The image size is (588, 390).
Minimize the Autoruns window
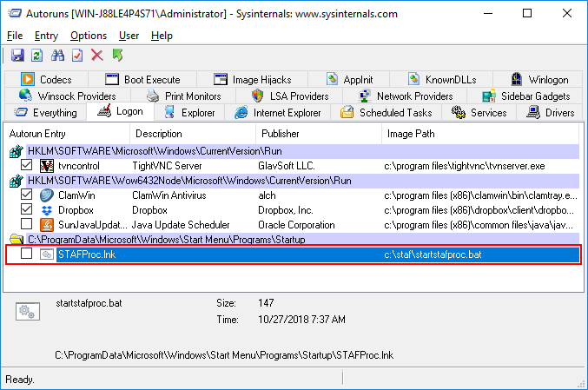pos(488,14)
